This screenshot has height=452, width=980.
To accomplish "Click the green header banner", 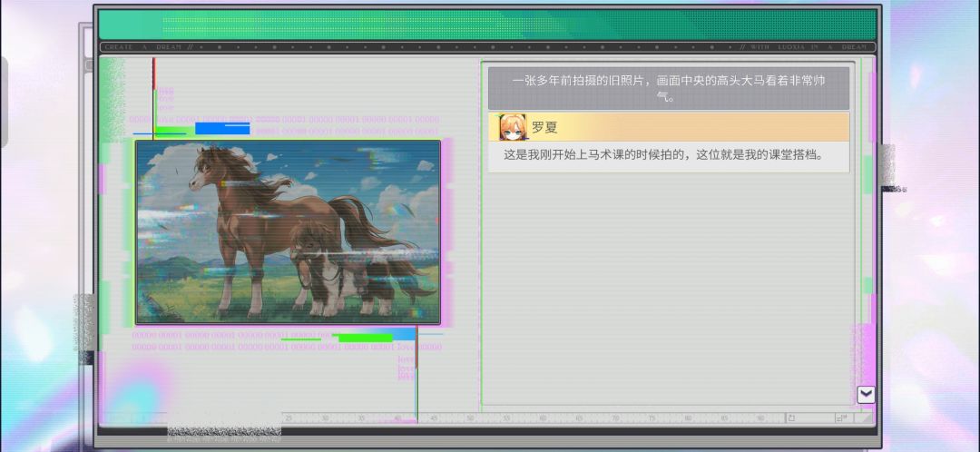I will [x=487, y=25].
